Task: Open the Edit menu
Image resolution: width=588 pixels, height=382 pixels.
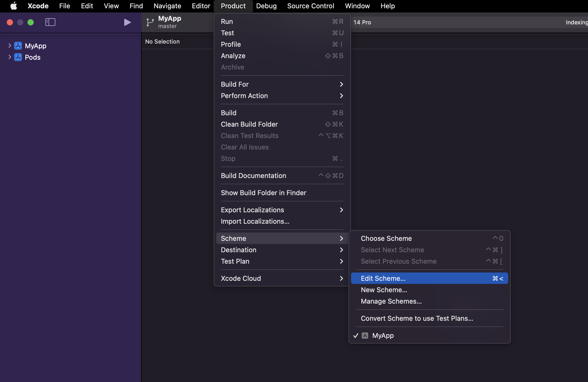Action: tap(87, 6)
